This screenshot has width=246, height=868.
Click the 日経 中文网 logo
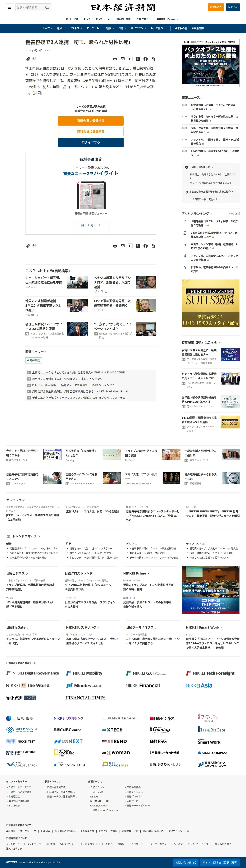[21, 698]
